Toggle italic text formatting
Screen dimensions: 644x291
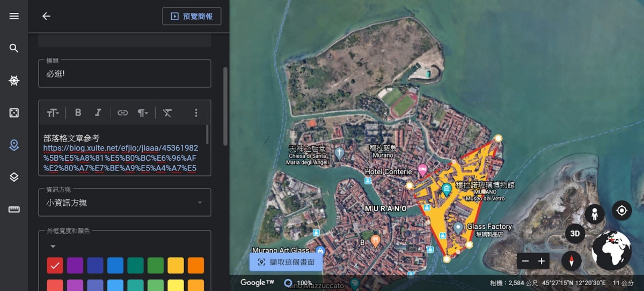(x=98, y=113)
